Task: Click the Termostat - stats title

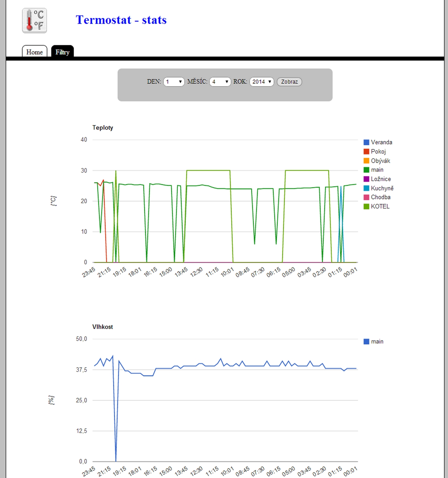Action: click(121, 20)
